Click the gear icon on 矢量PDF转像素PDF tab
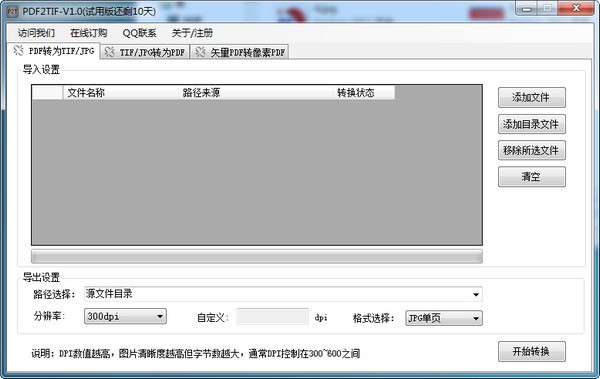600x379 pixels. (x=200, y=52)
